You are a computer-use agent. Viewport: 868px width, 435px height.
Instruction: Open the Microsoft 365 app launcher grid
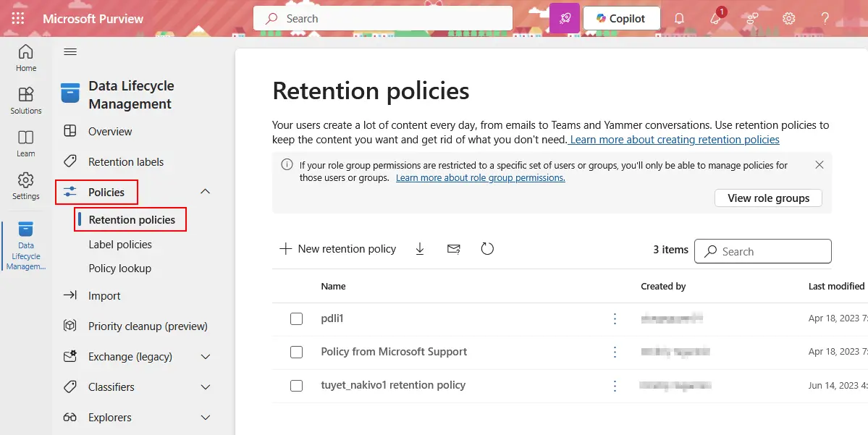17,18
